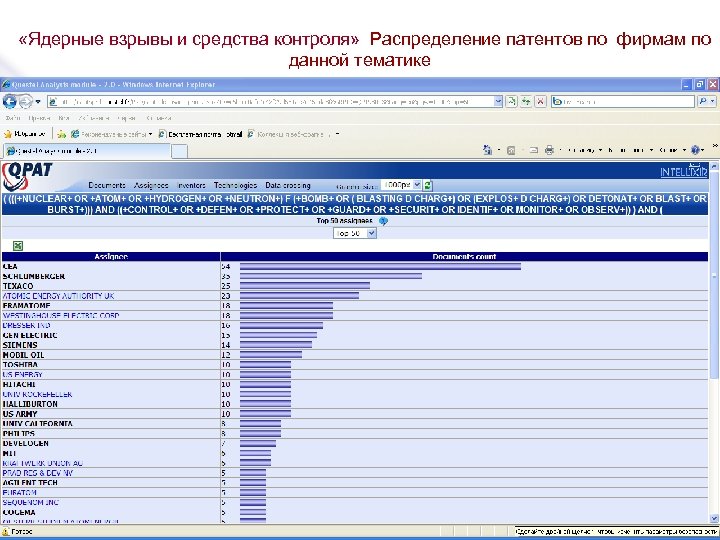The height and width of the screenshot is (540, 720).
Task: Click the Read Mail envelope icon
Action: point(533,150)
